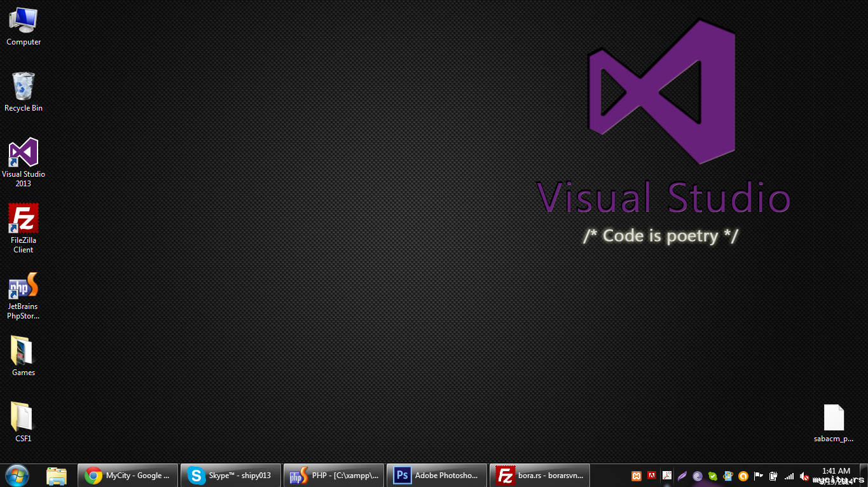Click the purple feather tray icon

(682, 476)
